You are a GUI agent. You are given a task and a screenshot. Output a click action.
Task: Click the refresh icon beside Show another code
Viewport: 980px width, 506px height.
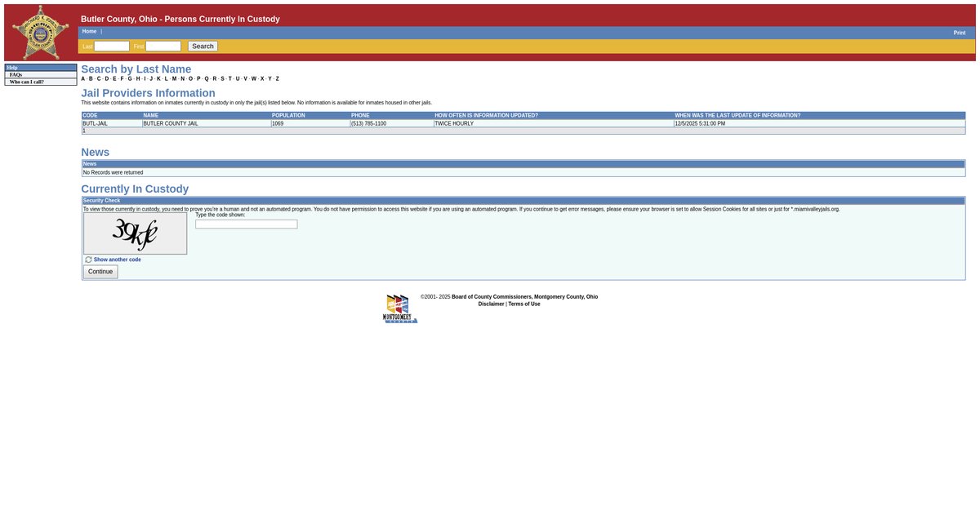point(88,260)
